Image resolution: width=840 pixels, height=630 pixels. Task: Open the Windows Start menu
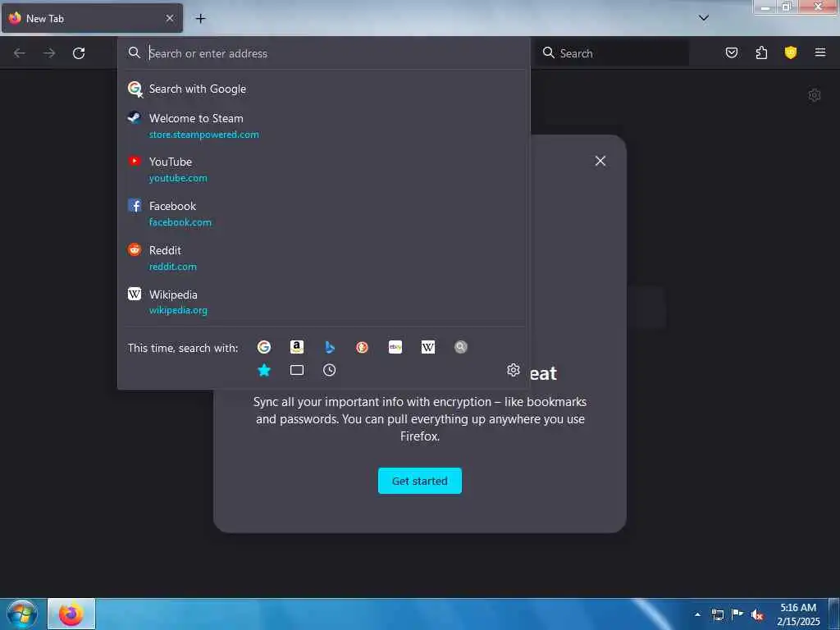tap(22, 614)
